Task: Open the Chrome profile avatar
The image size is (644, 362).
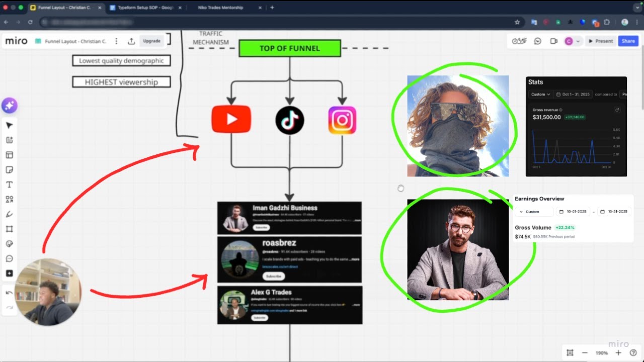Action: (x=625, y=22)
